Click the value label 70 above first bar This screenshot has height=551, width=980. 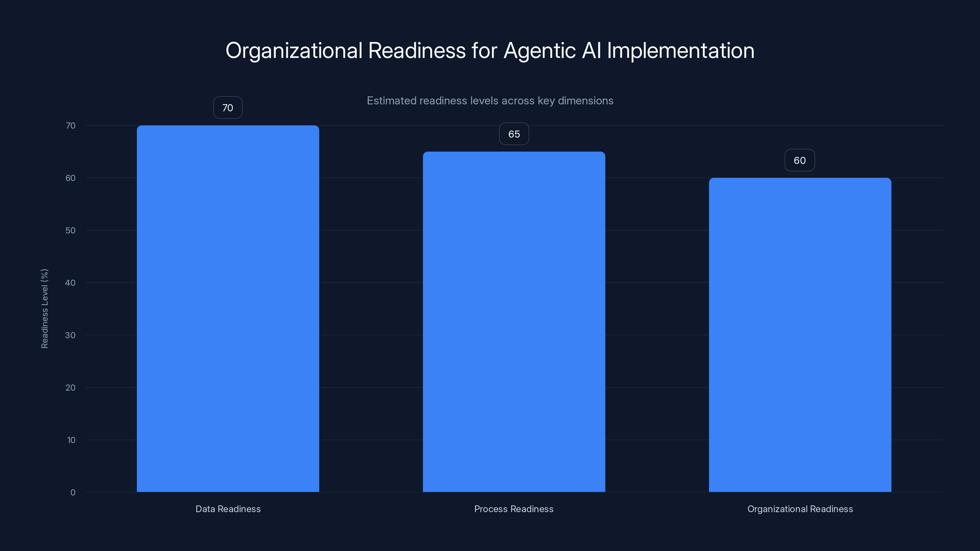(x=228, y=107)
